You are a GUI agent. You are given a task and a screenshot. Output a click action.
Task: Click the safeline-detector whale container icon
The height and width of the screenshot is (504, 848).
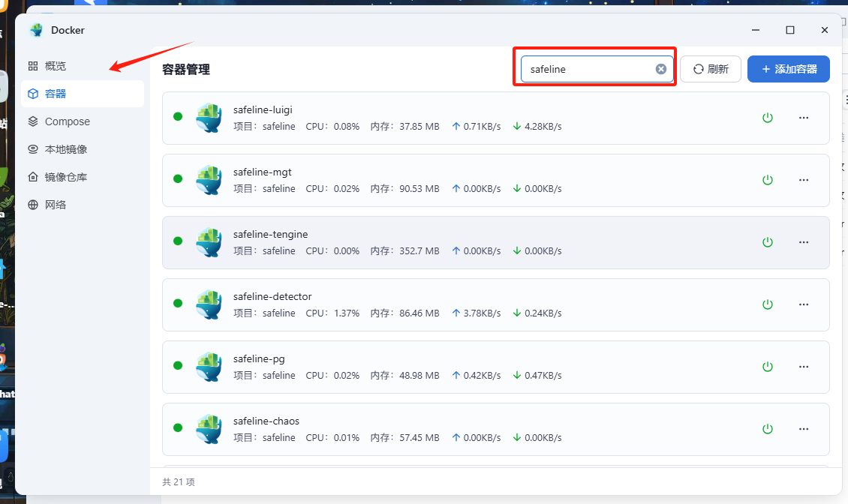pyautogui.click(x=209, y=304)
